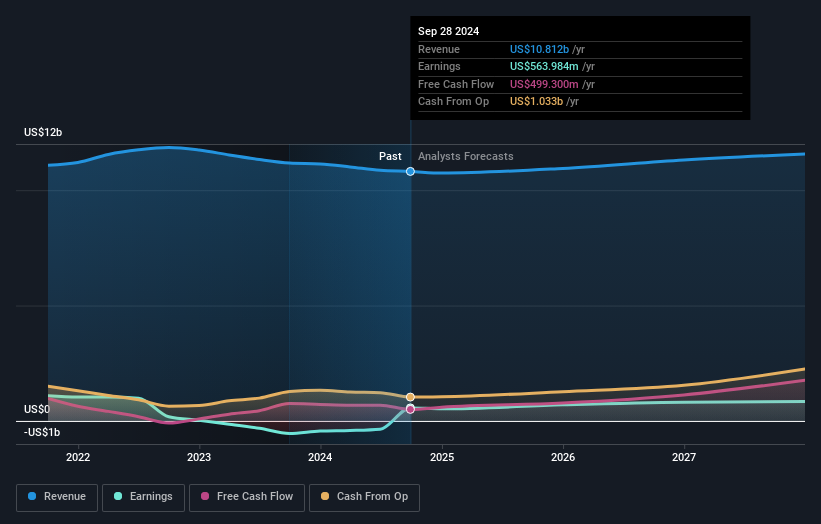Click the Analysts Forecasts label
The image size is (821, 524).
[465, 157]
